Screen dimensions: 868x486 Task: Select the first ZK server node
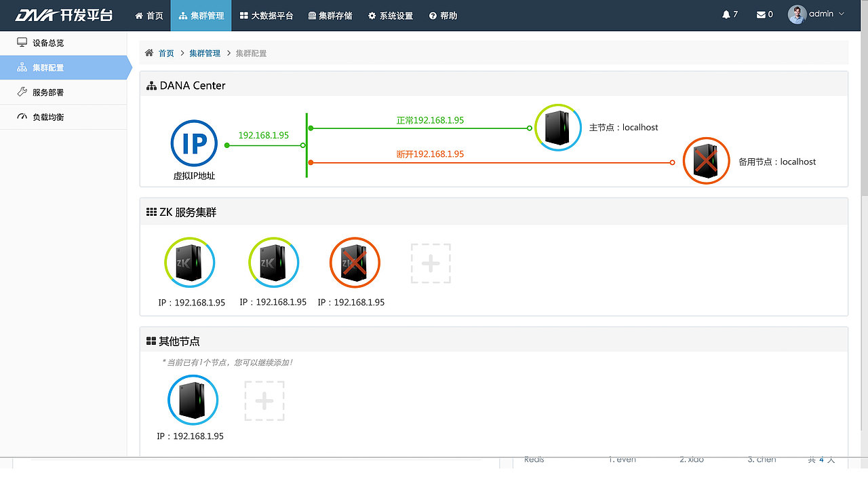click(190, 262)
